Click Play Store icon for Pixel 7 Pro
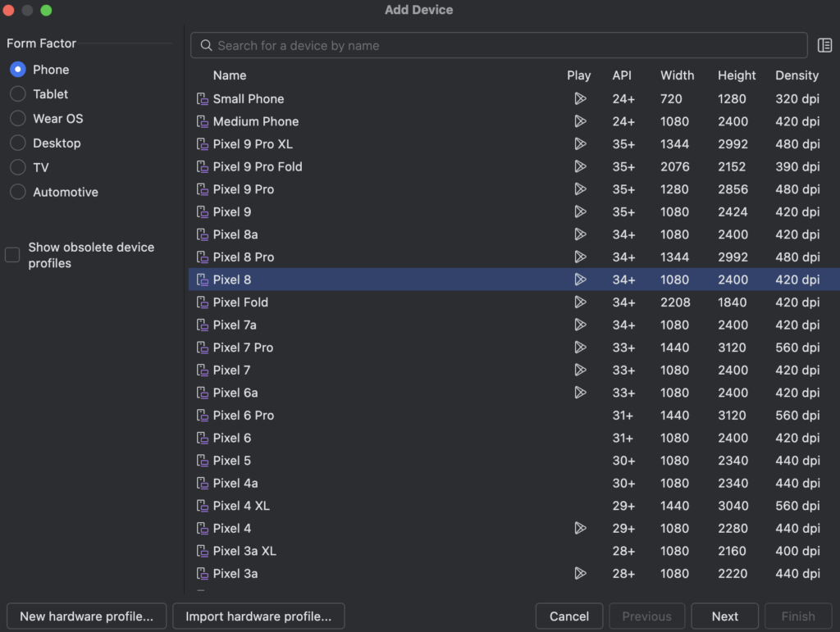This screenshot has width=840, height=632. [x=580, y=348]
